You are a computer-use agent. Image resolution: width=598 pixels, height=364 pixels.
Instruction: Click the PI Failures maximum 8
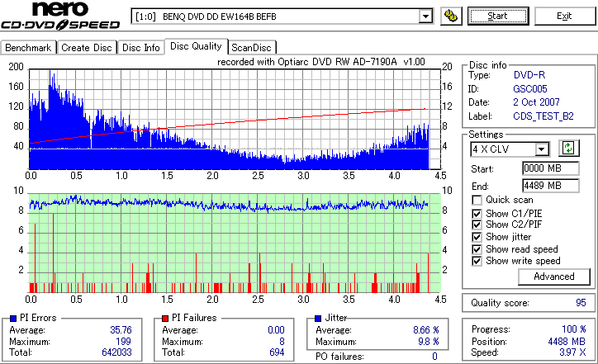pyautogui.click(x=282, y=342)
